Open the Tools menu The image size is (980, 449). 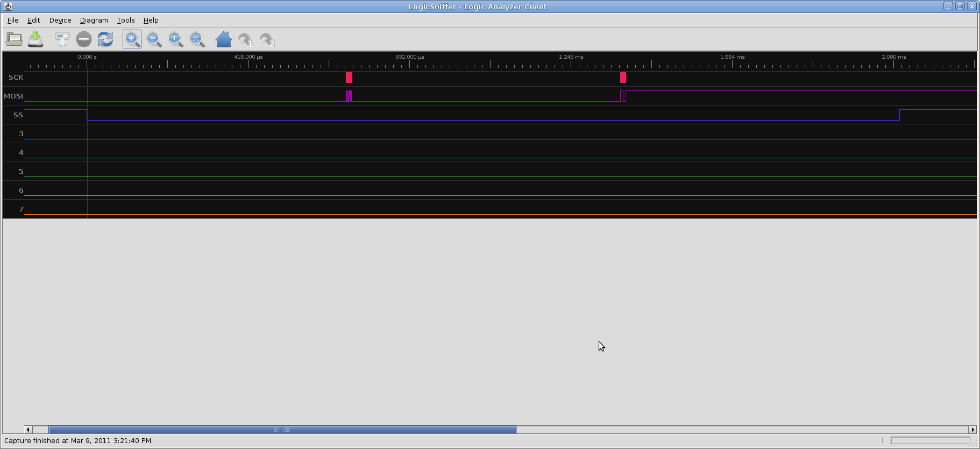tap(126, 20)
